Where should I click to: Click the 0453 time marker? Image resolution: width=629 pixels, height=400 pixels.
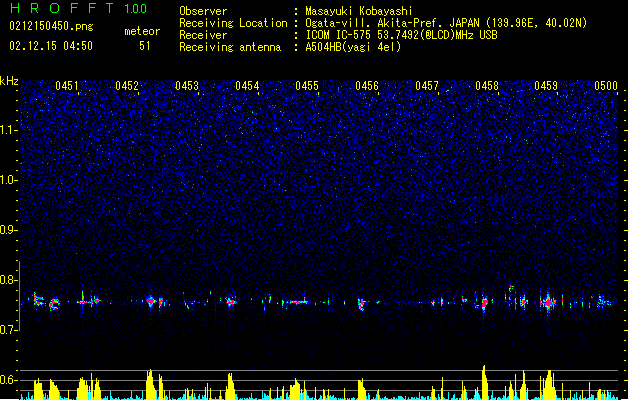(187, 85)
